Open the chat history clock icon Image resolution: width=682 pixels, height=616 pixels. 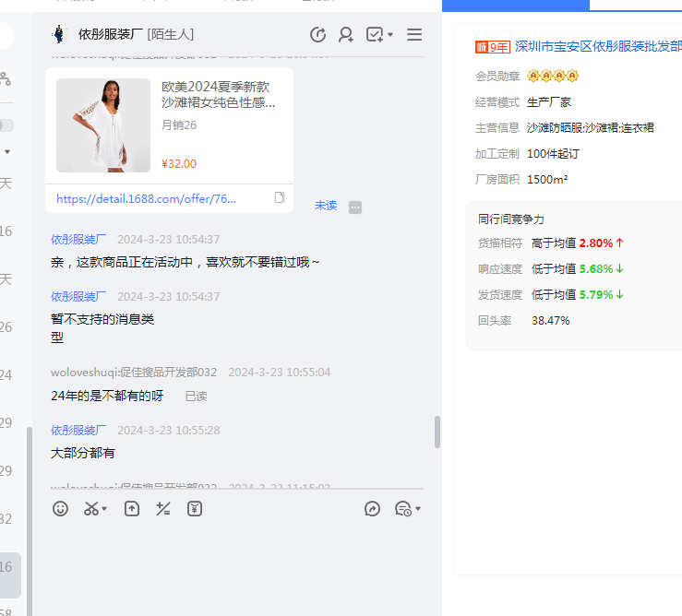(317, 35)
